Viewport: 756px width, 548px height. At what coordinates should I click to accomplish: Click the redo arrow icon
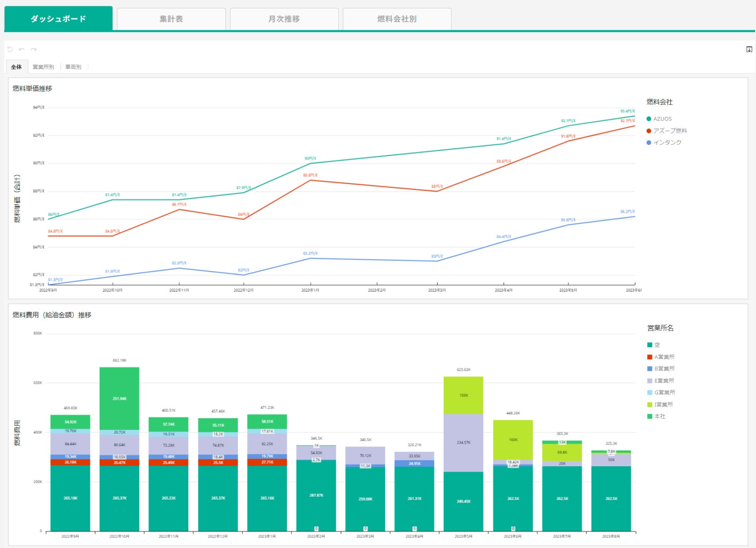pos(33,49)
